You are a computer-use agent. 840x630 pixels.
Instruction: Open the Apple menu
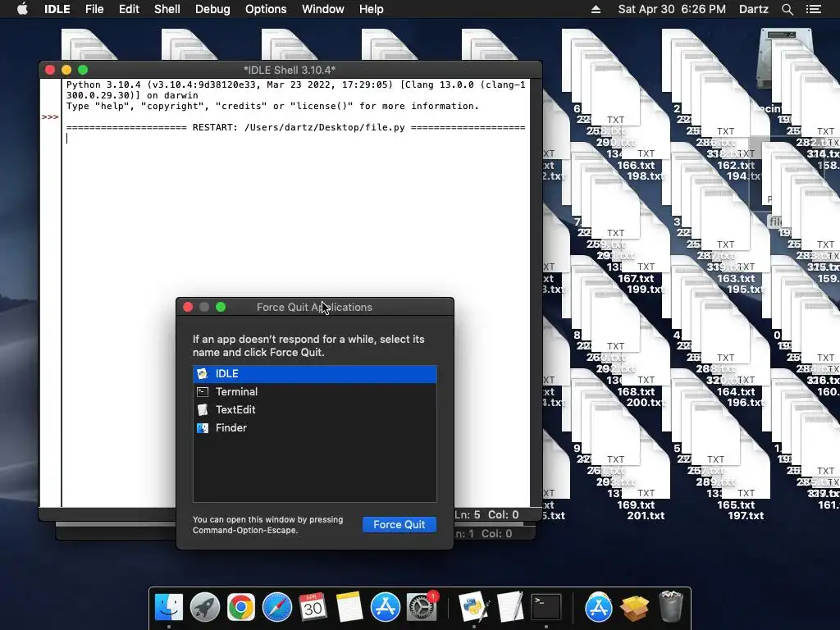(x=22, y=9)
